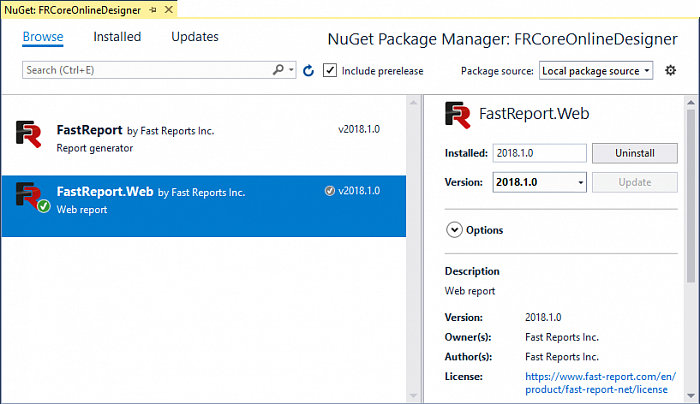The height and width of the screenshot is (404, 700).
Task: Toggle the Include prerelease checkbox
Action: click(x=330, y=70)
